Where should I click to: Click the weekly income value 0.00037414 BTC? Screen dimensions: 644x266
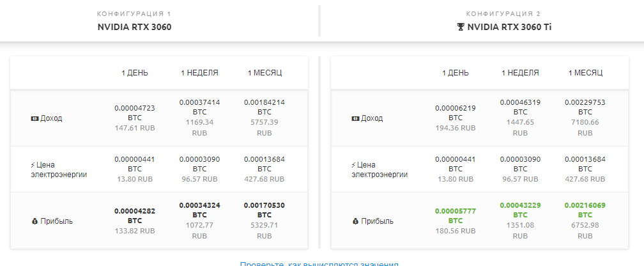click(199, 107)
